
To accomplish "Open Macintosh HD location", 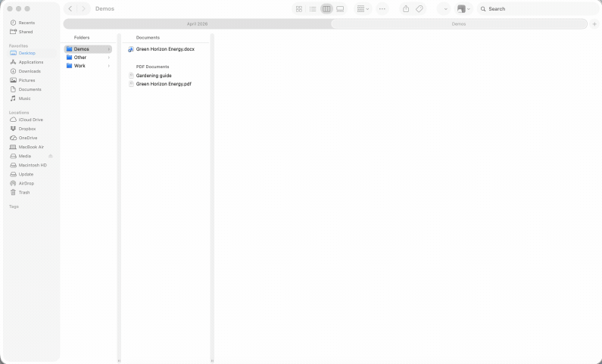I will (32, 165).
